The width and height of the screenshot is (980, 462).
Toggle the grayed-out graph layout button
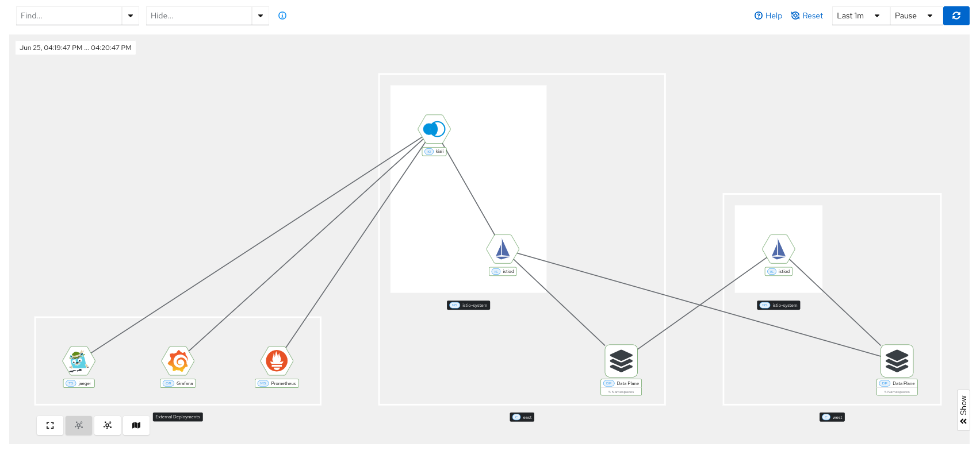[x=79, y=425]
